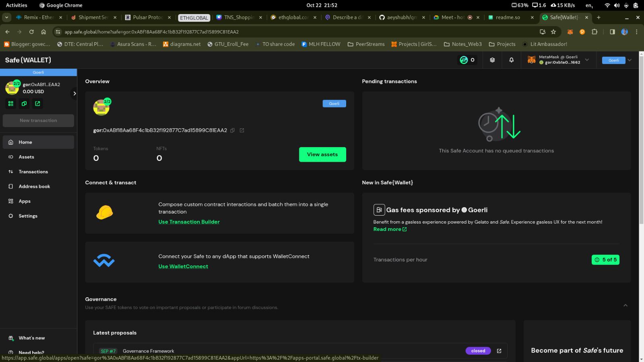Open notifications bell icon
Image resolution: width=644 pixels, height=362 pixels.
pos(511,60)
